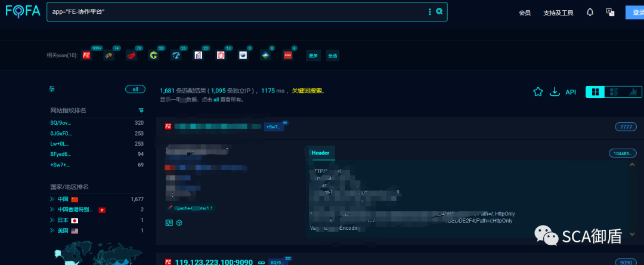Click into the FOFA search query field
The height and width of the screenshot is (265, 644).
click(x=239, y=11)
